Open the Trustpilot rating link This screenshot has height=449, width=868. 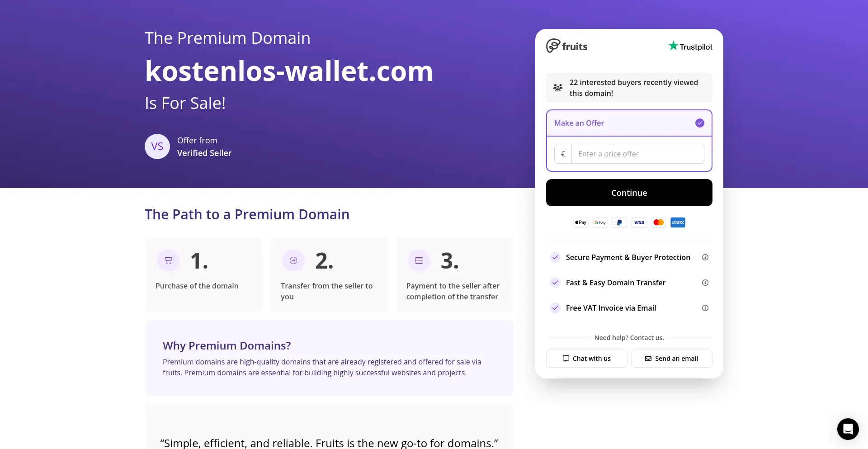[x=690, y=47]
